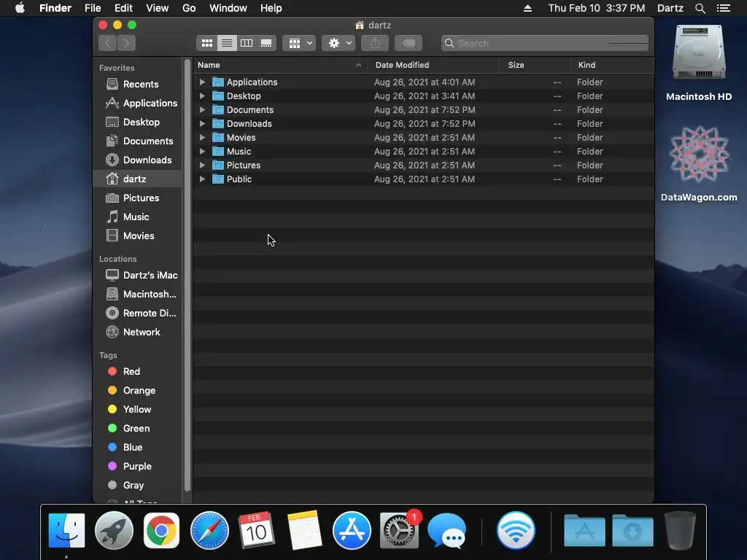This screenshot has width=747, height=560.
Task: Expand the Applications folder disclosure triangle
Action: point(202,82)
